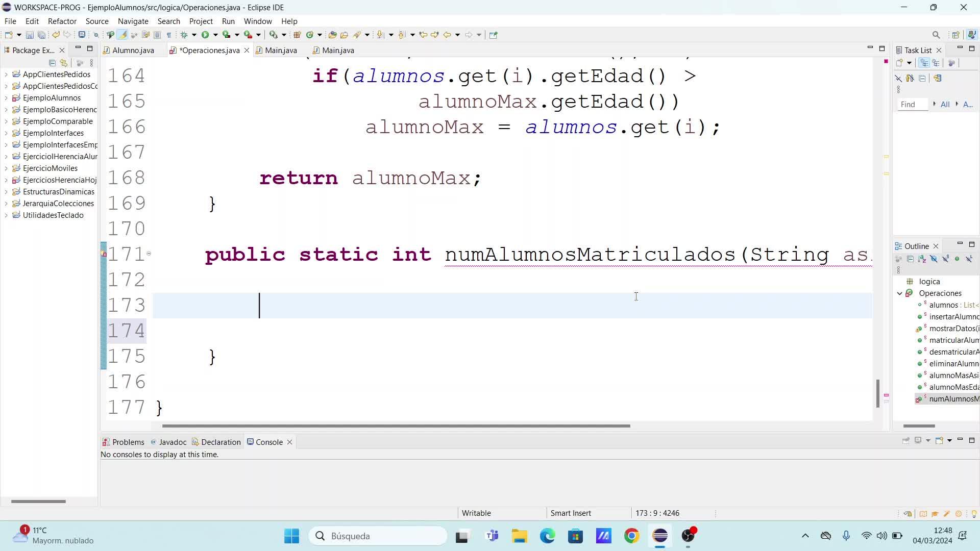This screenshot has height=551, width=980.
Task: Click the Find field in Task List
Action: click(912, 104)
